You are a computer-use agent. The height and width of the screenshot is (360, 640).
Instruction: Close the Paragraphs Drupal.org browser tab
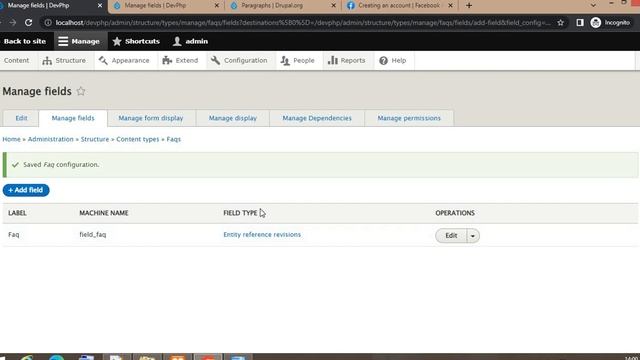click(x=333, y=6)
